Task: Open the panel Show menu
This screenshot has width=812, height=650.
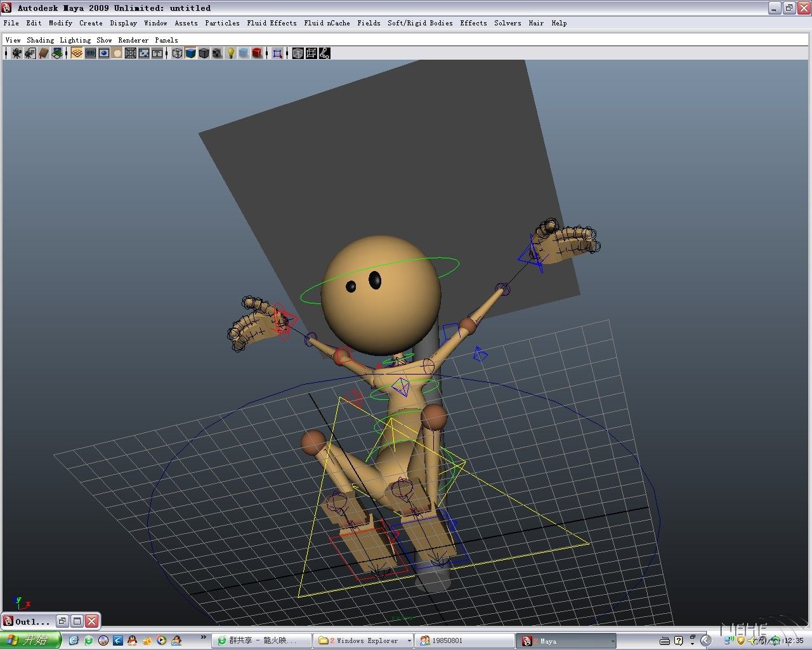Action: pyautogui.click(x=104, y=40)
